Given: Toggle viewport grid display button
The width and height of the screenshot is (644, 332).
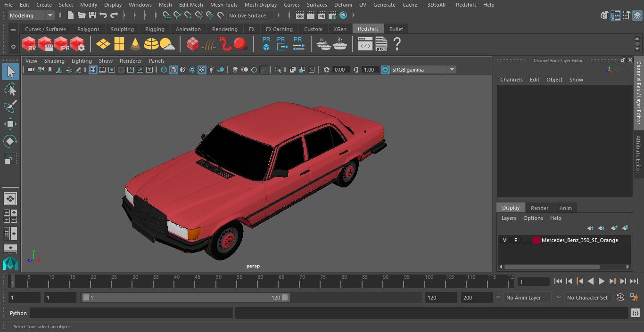Looking at the screenshot, I should click(x=93, y=70).
